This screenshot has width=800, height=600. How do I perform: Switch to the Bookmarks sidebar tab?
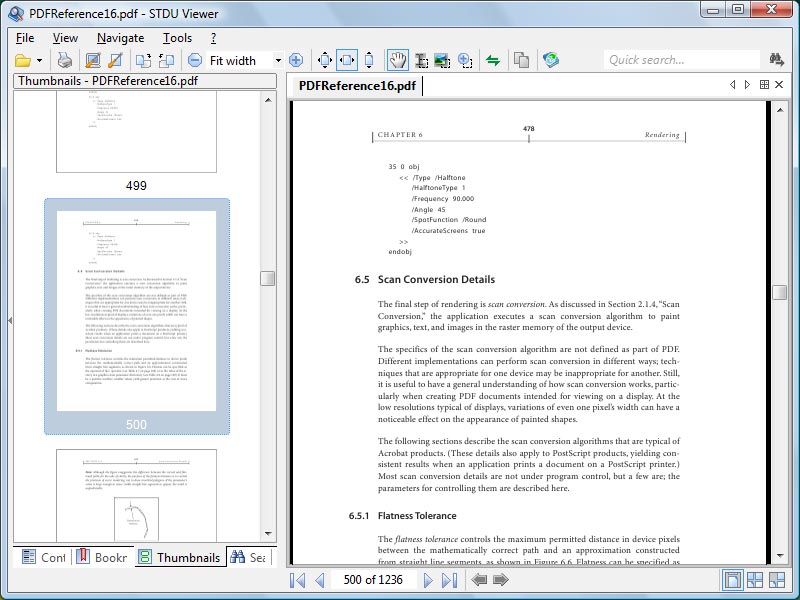coord(104,557)
